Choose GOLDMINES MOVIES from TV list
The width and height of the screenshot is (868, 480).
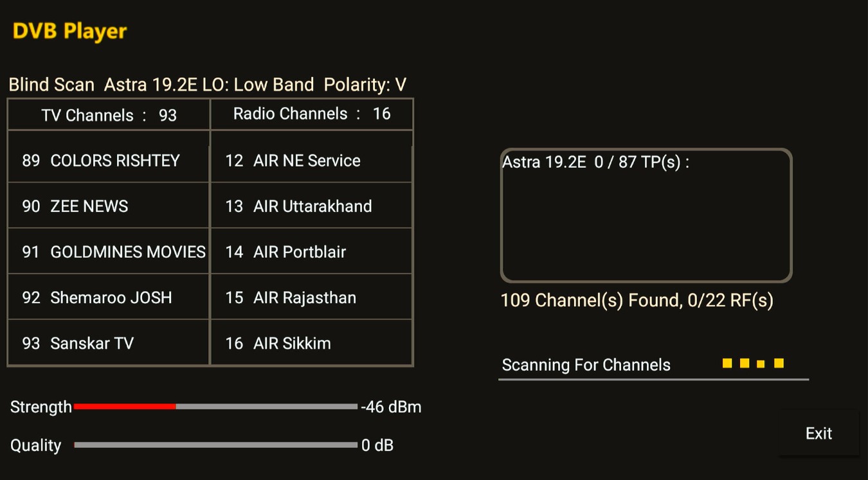pos(109,252)
